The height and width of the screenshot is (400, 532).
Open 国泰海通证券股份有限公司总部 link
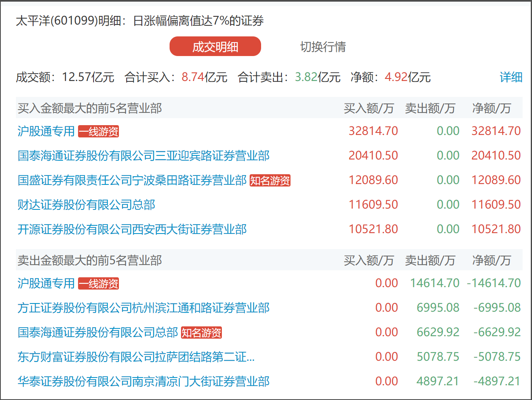[98, 333]
